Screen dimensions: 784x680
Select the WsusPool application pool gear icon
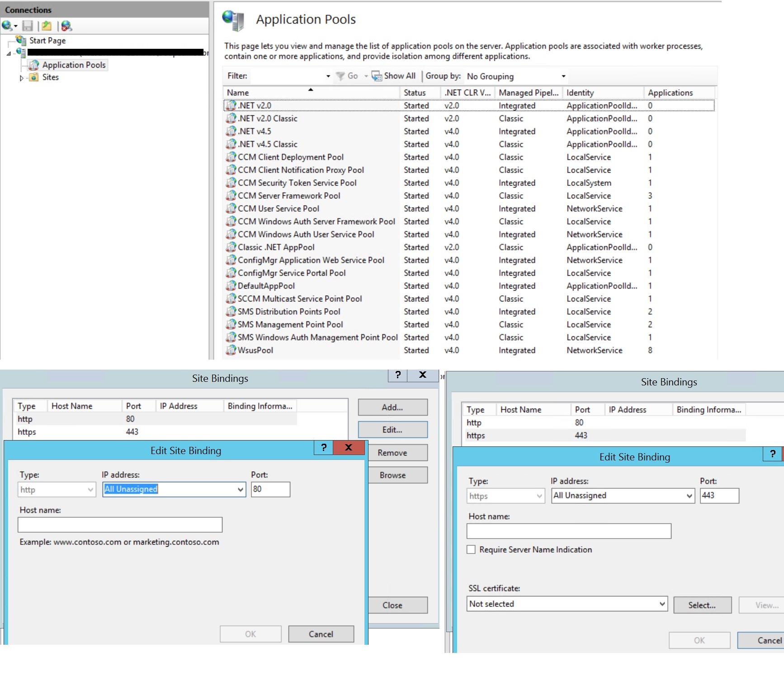[x=231, y=350]
